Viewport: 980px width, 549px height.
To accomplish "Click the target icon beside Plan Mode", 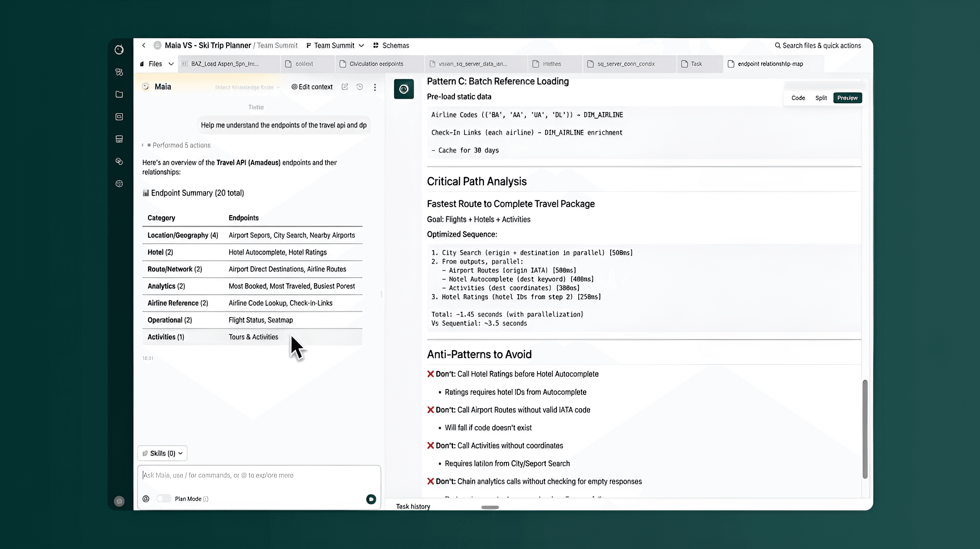I will (x=146, y=499).
